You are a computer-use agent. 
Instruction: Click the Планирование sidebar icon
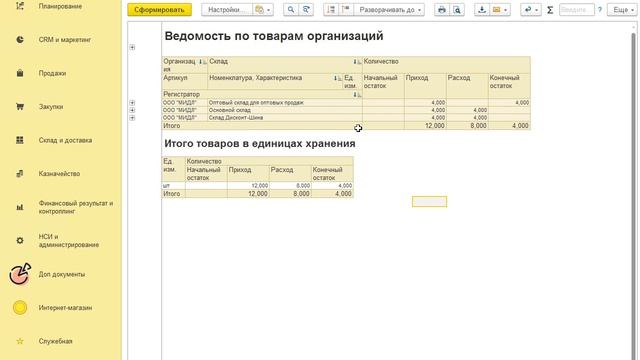click(20, 6)
